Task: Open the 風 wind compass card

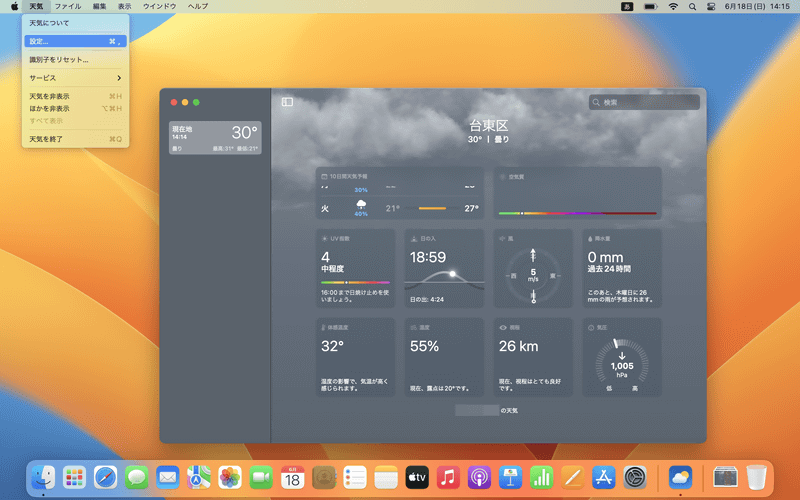Action: pyautogui.click(x=533, y=268)
